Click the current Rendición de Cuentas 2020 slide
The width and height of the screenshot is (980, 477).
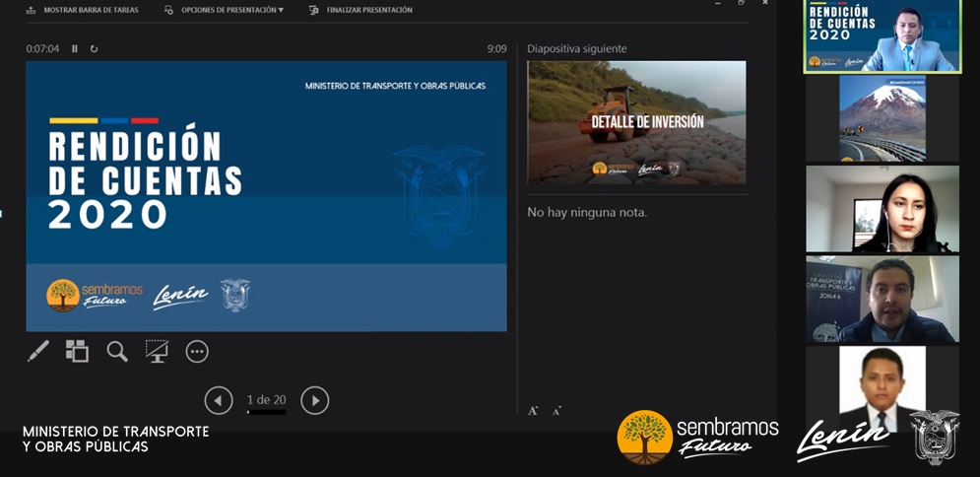[x=266, y=196]
